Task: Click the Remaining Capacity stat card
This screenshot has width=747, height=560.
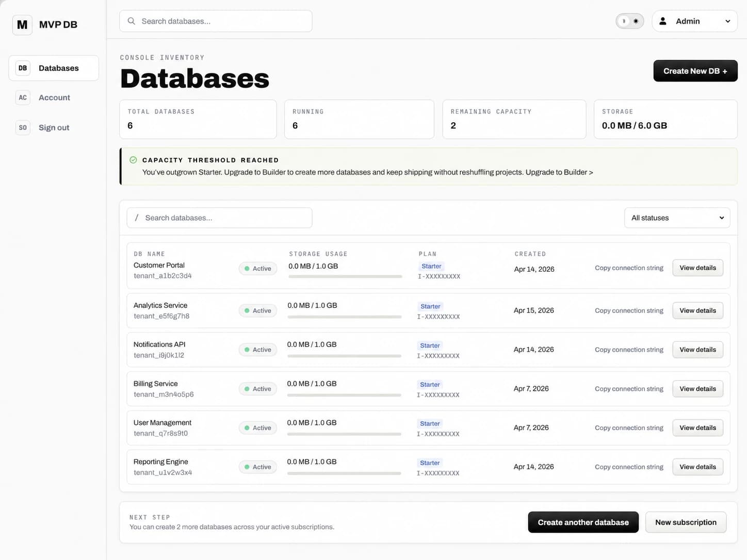Action: coord(514,119)
